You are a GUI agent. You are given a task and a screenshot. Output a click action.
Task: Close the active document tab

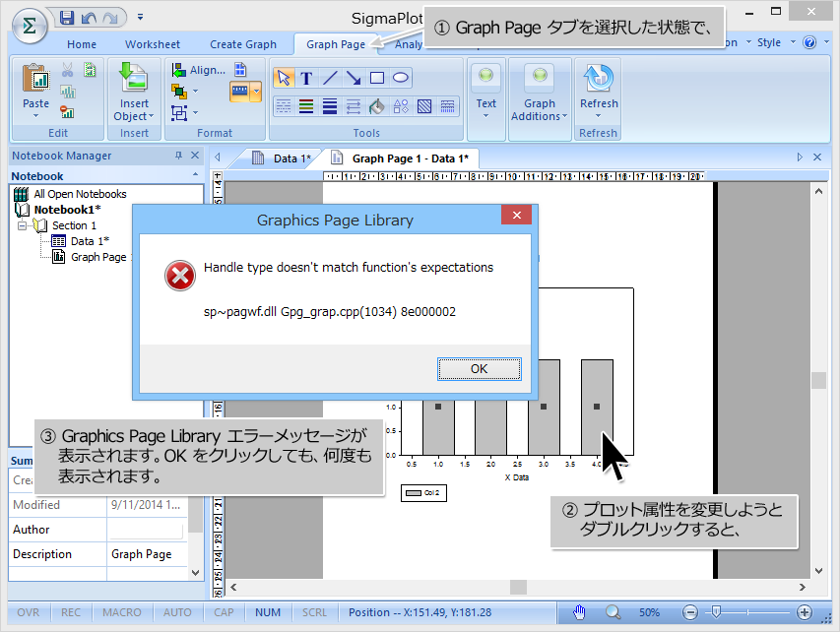pyautogui.click(x=817, y=157)
